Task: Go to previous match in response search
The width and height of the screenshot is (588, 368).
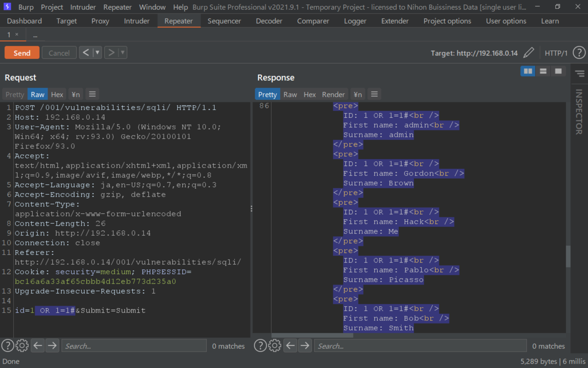Action: 291,345
